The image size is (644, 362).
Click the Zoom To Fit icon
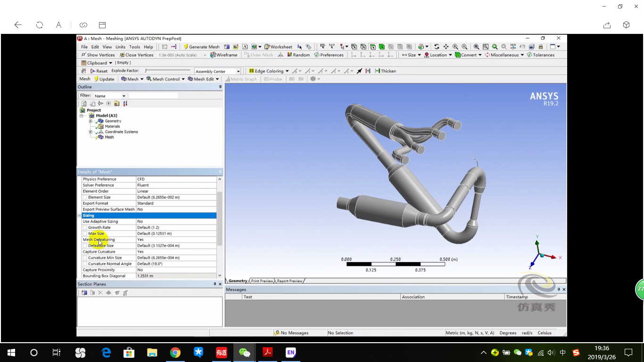click(476, 47)
